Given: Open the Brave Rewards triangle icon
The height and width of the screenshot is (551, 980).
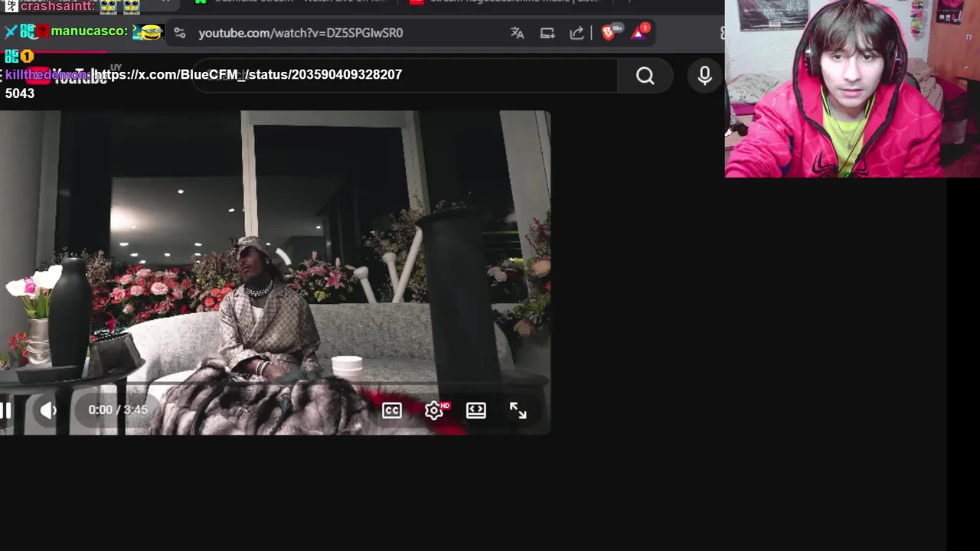Looking at the screenshot, I should (x=640, y=33).
